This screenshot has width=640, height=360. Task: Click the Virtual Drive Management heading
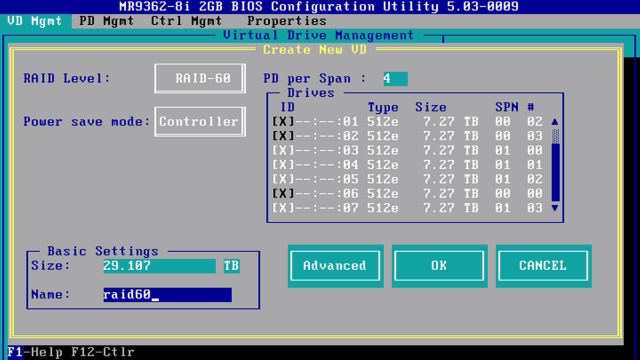pos(319,35)
